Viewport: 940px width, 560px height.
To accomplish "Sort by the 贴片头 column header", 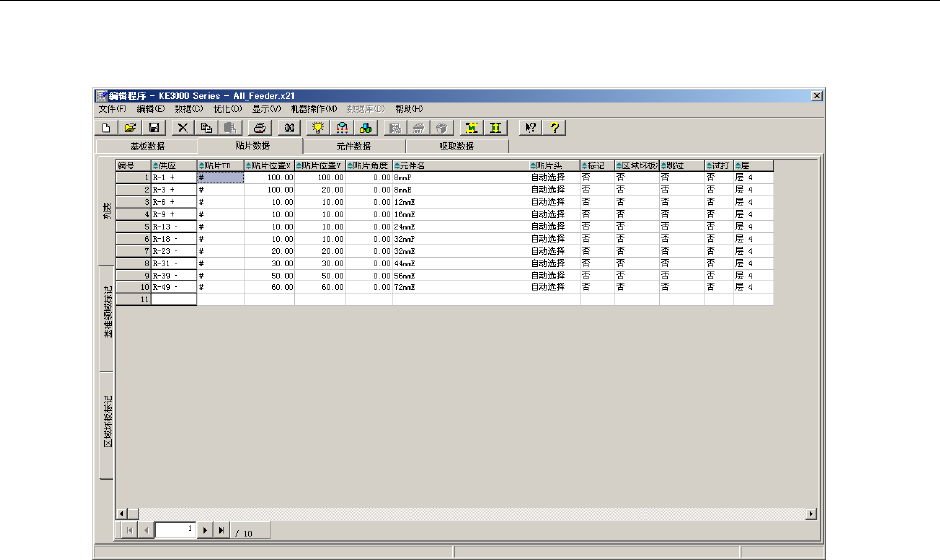I will tap(554, 165).
